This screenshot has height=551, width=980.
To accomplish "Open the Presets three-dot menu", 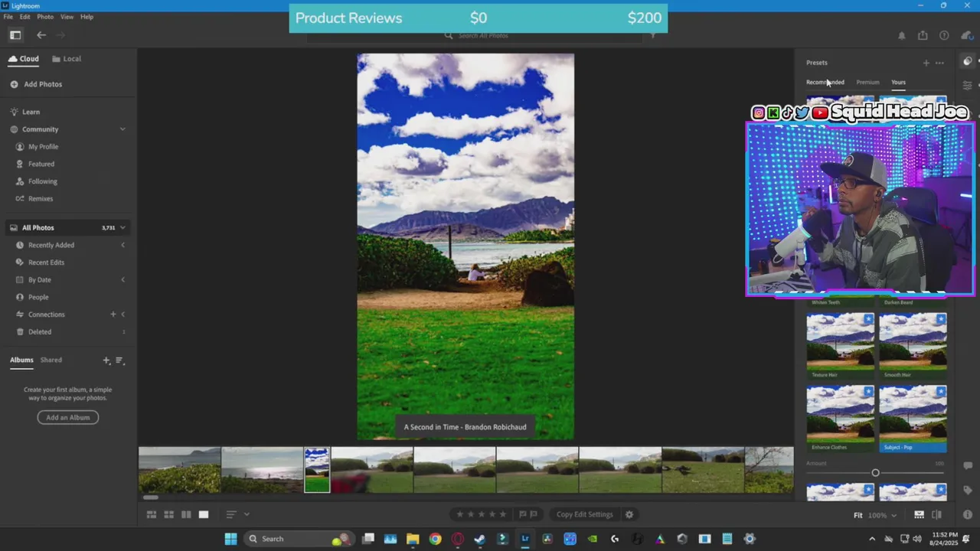I will coord(939,63).
